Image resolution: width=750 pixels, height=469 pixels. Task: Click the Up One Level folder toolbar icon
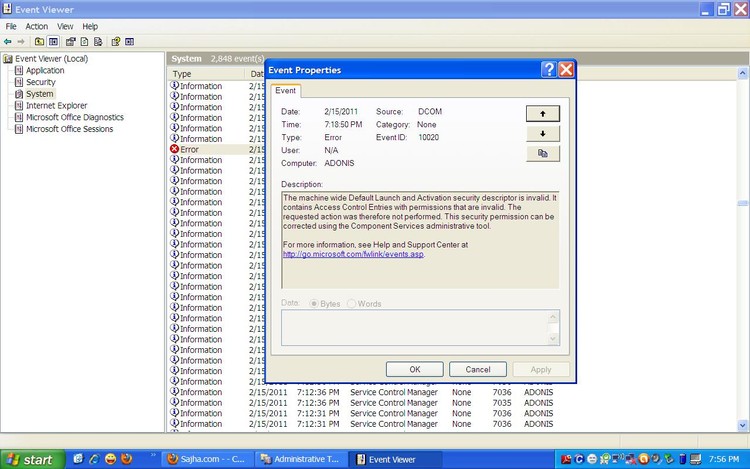click(39, 42)
